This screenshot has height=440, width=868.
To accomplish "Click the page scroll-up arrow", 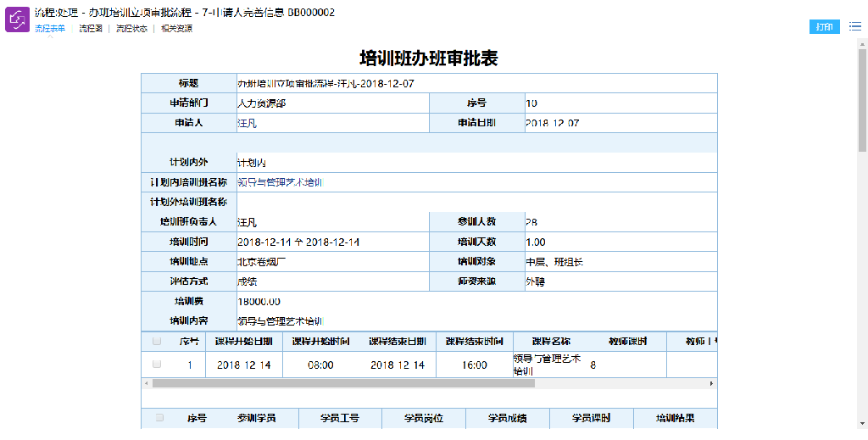I will 862,43.
